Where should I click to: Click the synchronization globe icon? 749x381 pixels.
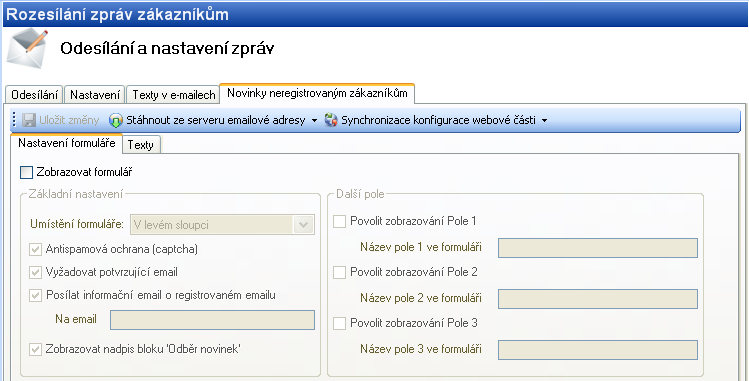pos(331,120)
